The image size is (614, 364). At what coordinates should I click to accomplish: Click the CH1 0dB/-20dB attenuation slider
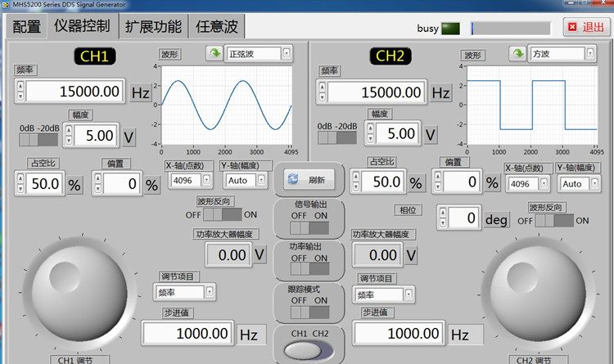pos(39,141)
